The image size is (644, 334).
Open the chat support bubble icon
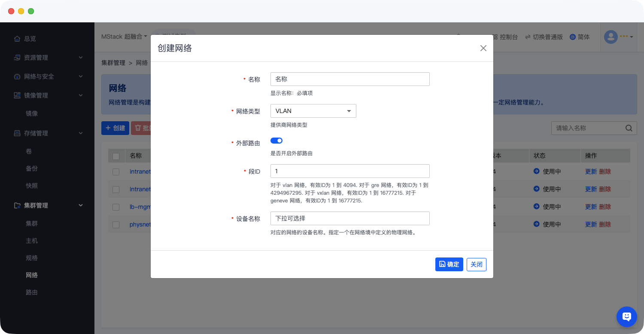coord(626,317)
